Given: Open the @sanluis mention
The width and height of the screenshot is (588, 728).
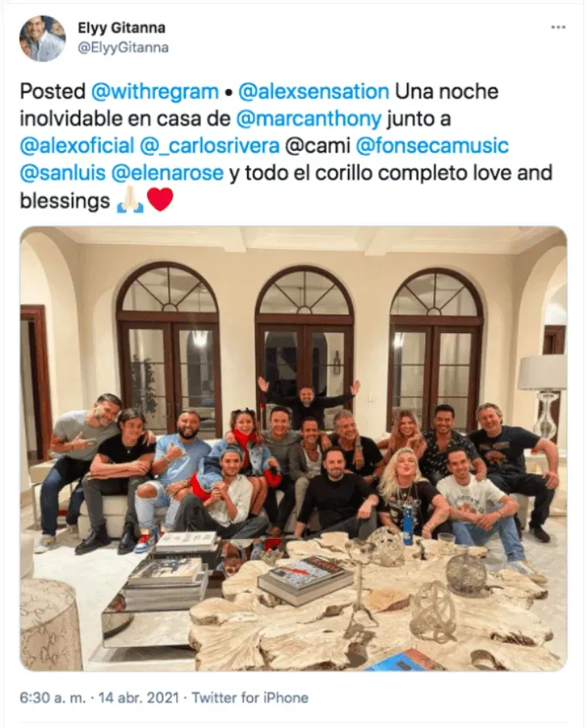Looking at the screenshot, I should coord(63,173).
